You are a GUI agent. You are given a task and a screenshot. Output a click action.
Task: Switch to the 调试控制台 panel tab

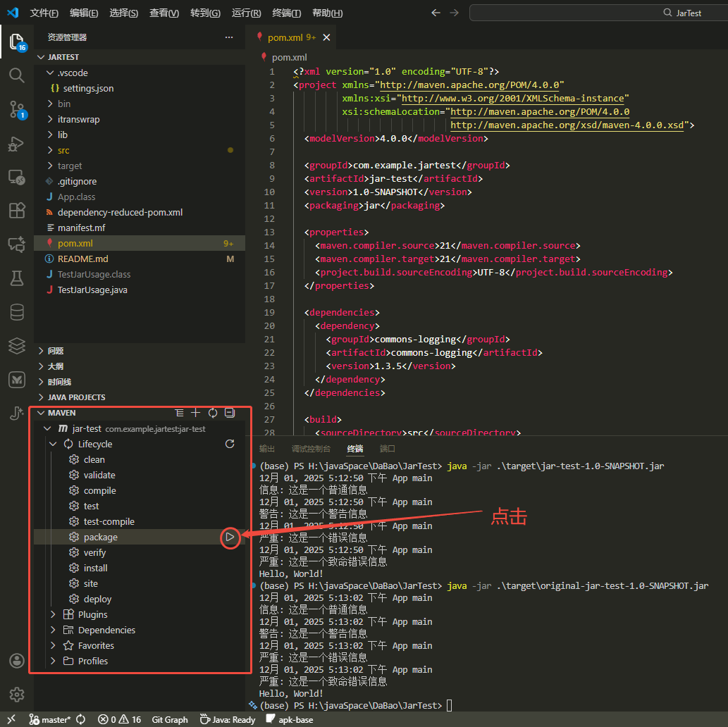(x=311, y=449)
